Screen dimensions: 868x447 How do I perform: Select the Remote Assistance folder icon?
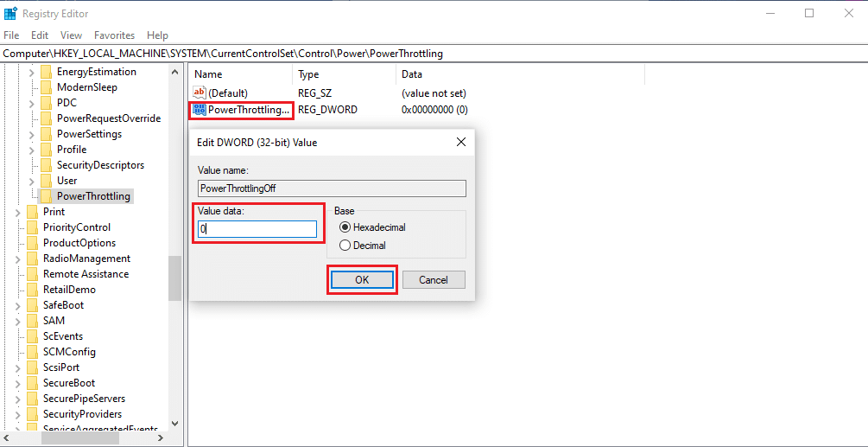(33, 273)
